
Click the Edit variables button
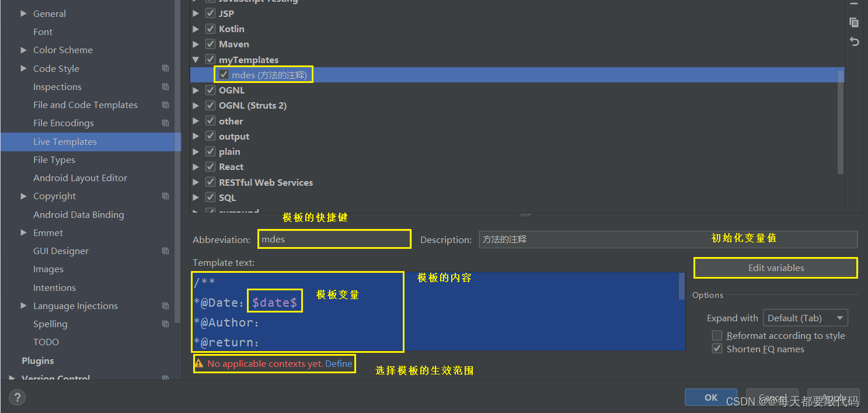776,268
